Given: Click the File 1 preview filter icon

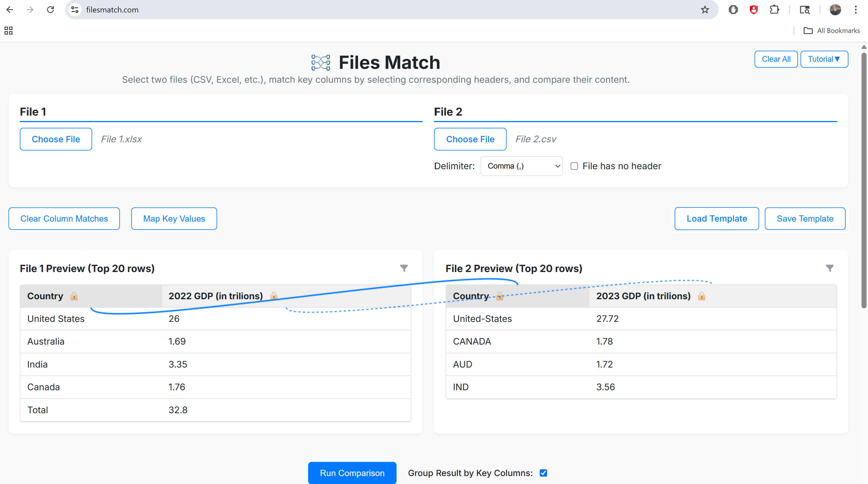Looking at the screenshot, I should 404,268.
